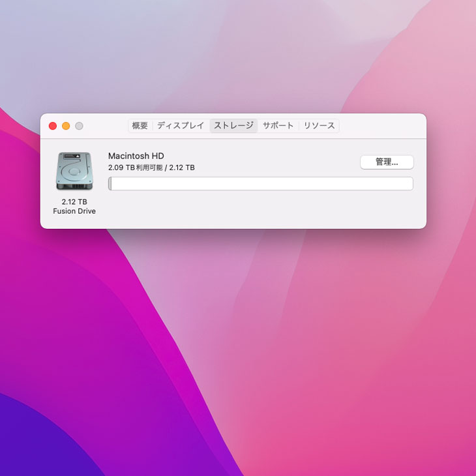Show the リソース tab
This screenshot has width=476, height=476.
319,126
